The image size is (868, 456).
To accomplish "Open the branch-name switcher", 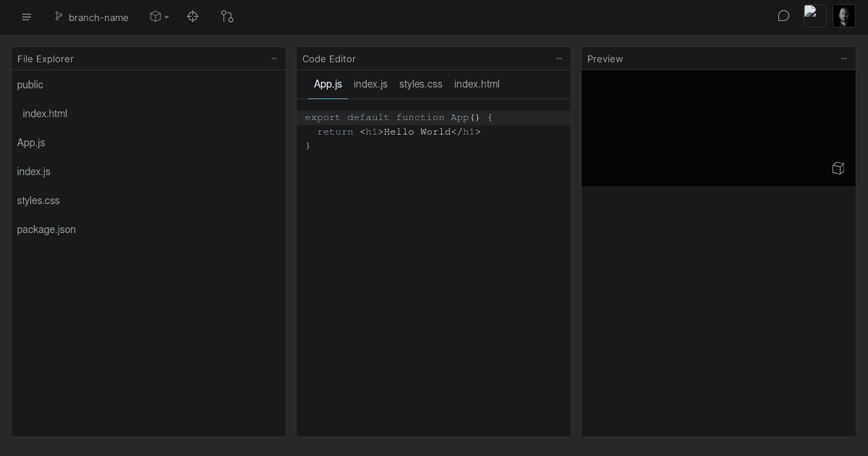I will [x=98, y=17].
